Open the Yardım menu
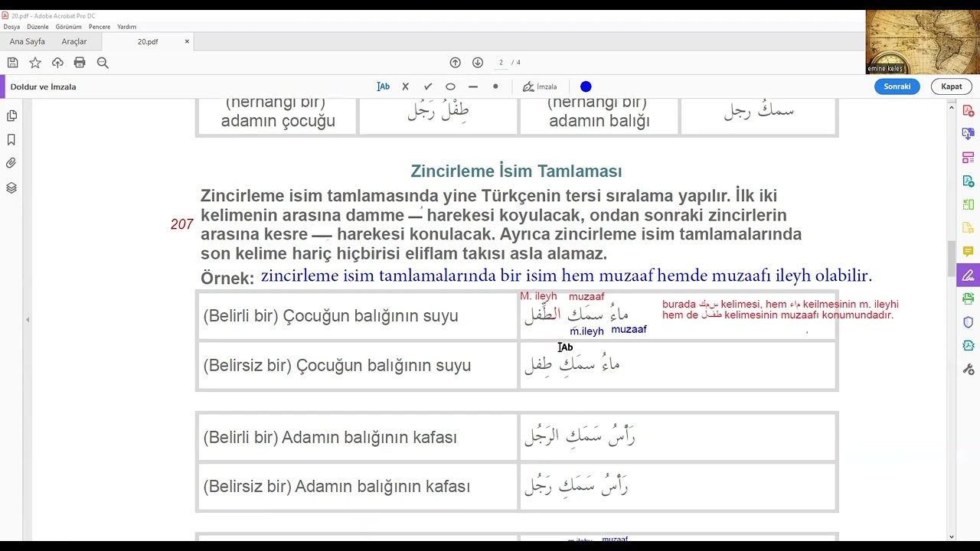The image size is (980, 551). [126, 27]
